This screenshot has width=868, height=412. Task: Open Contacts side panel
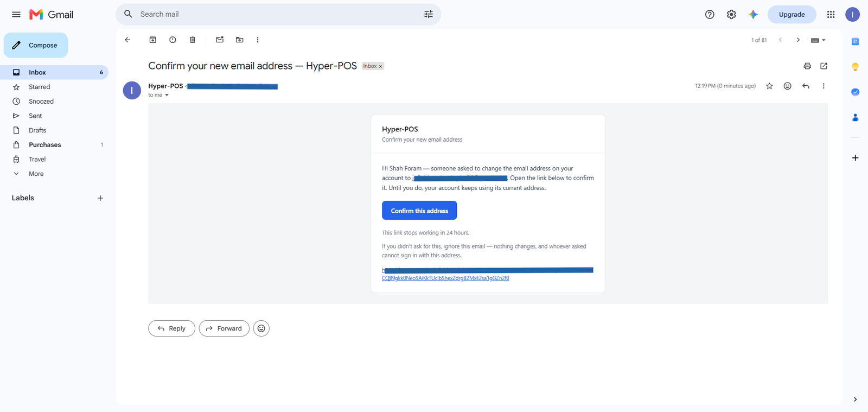click(x=855, y=117)
